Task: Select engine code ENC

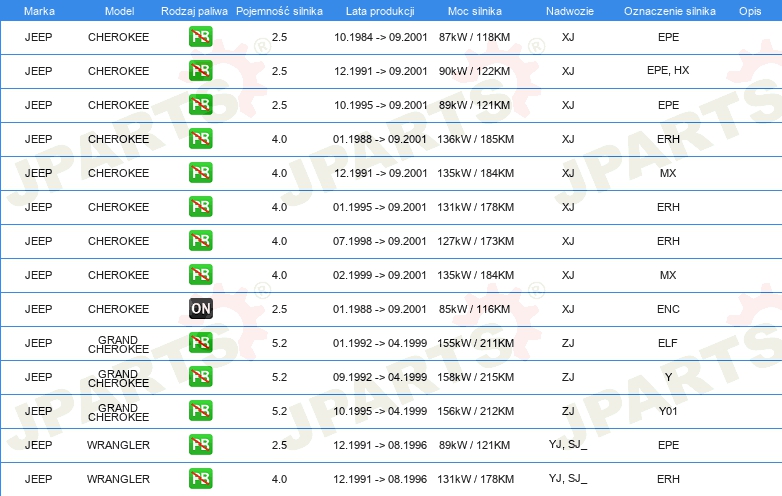Action: click(x=668, y=309)
